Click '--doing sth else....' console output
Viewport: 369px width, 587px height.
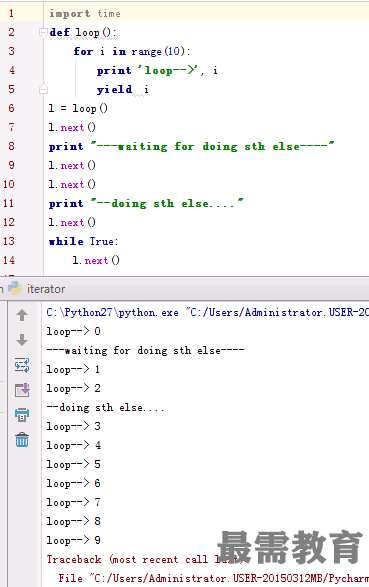point(106,407)
